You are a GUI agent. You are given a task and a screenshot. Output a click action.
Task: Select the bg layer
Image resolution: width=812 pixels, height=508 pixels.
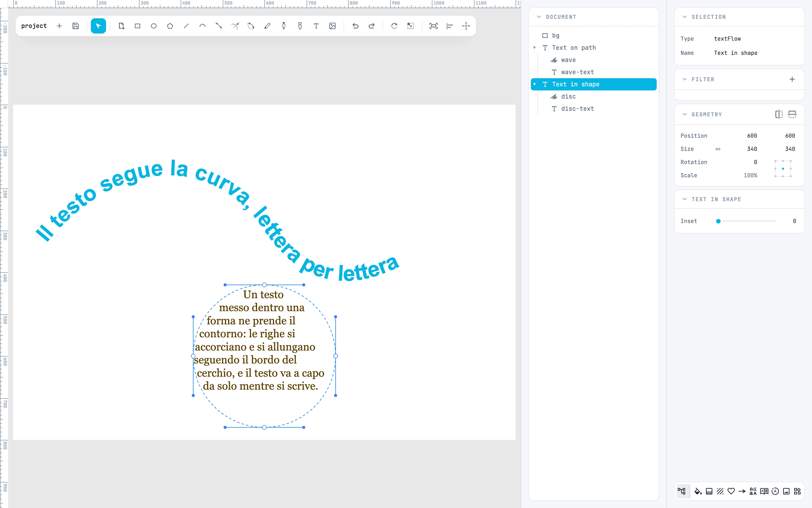(593, 36)
